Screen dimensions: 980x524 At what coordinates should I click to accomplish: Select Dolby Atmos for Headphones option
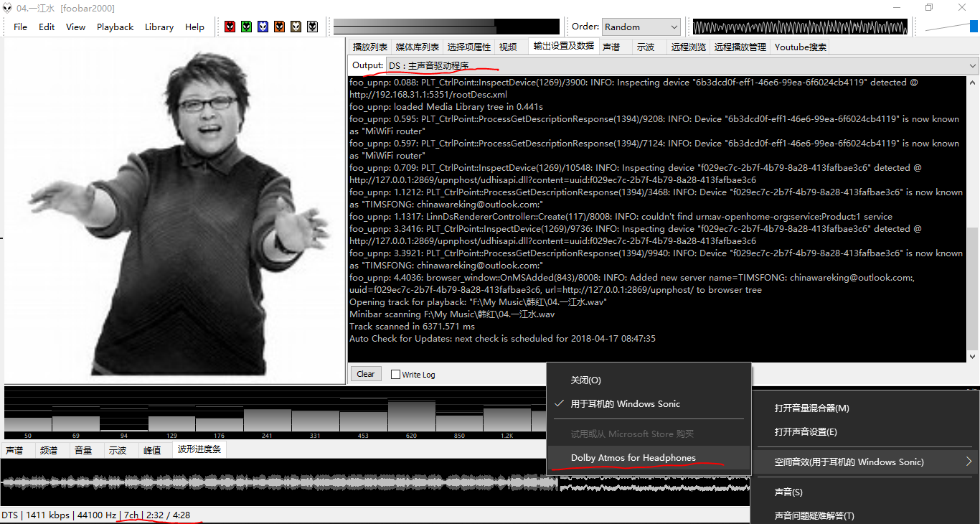pos(633,458)
